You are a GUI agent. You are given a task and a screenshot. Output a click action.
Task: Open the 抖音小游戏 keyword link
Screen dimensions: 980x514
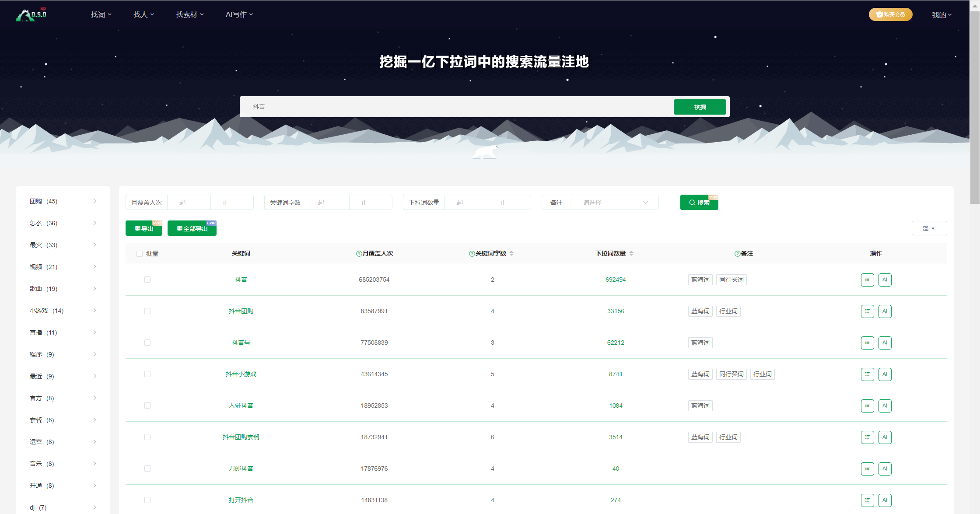click(241, 374)
